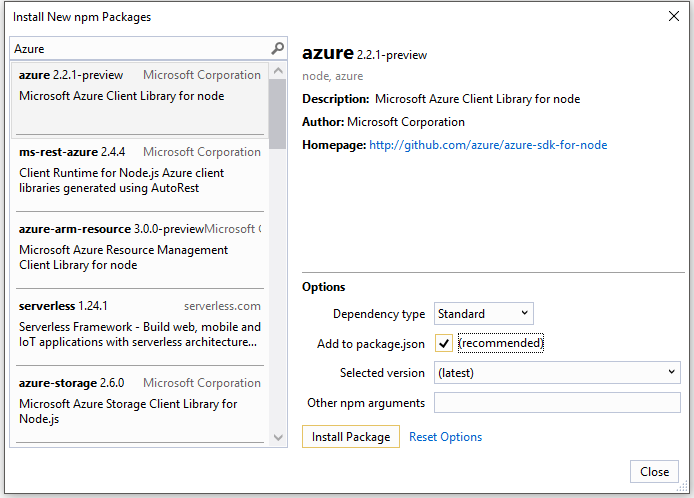694x498 pixels.
Task: Open the Dependency type dropdown
Action: [483, 314]
